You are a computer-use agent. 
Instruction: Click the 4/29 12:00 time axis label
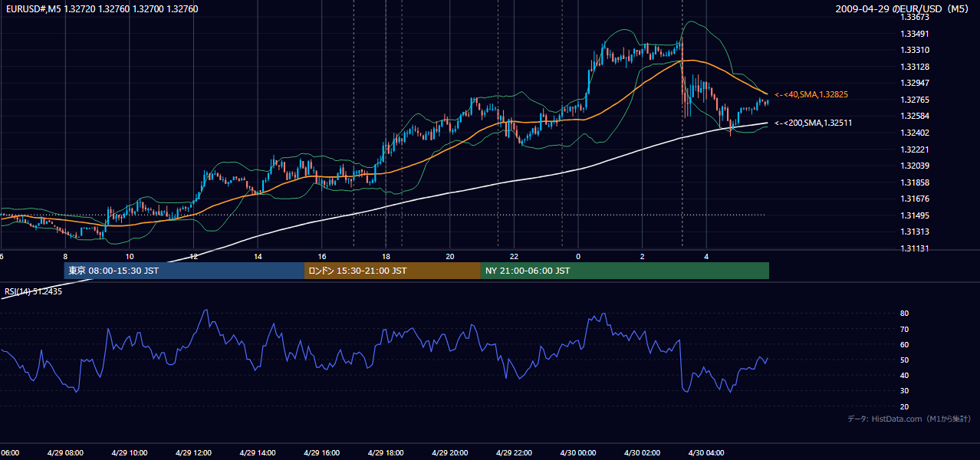click(193, 452)
